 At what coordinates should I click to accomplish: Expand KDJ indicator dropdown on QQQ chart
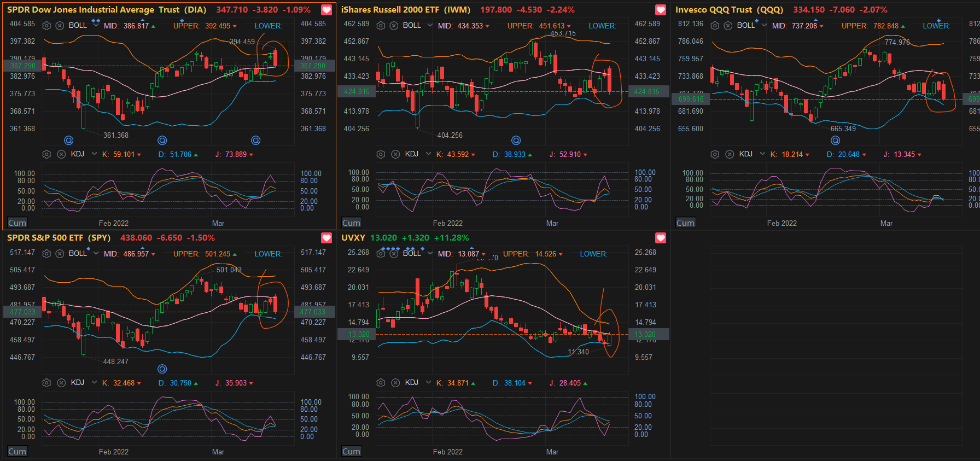coord(762,154)
